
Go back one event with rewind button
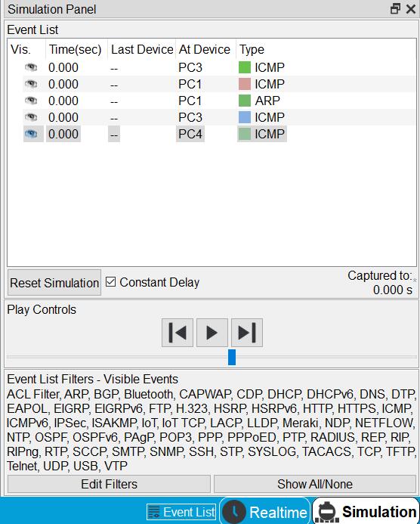coord(178,333)
